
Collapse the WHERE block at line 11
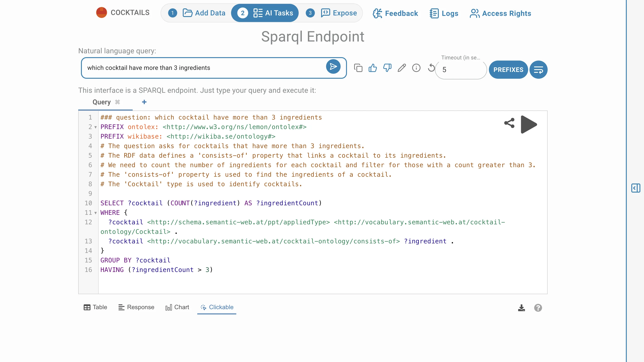point(95,213)
